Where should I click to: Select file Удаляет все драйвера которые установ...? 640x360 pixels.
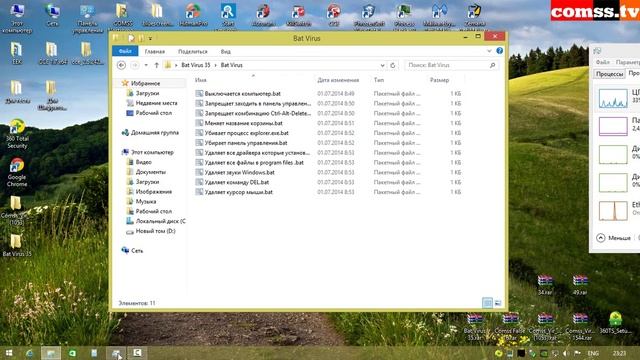click(257, 153)
